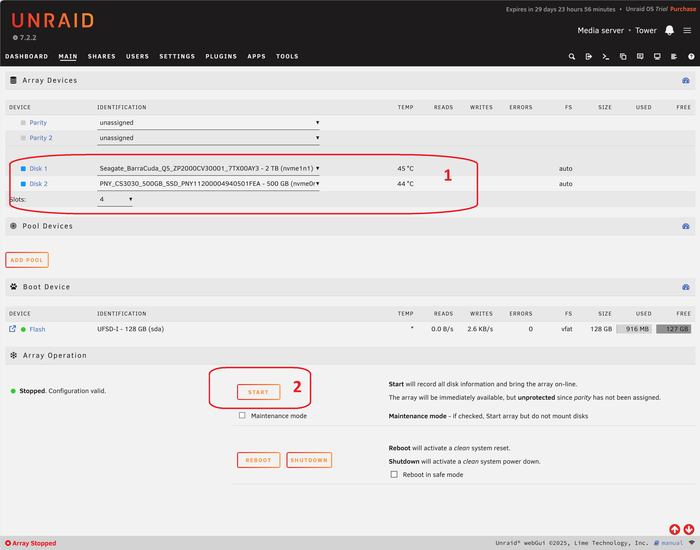Open the Disk 1 device dropdown
The image size is (700, 550).
click(209, 169)
